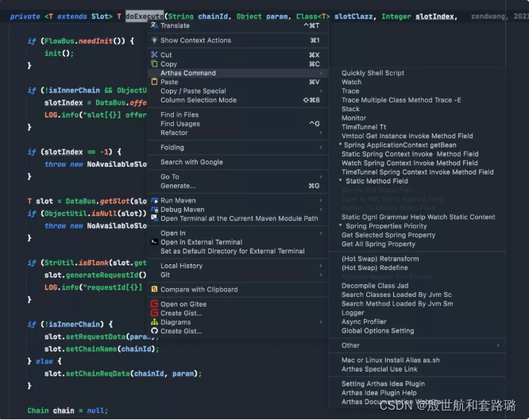Choose Quickly Shell Script in Arthas submenu

(417, 73)
